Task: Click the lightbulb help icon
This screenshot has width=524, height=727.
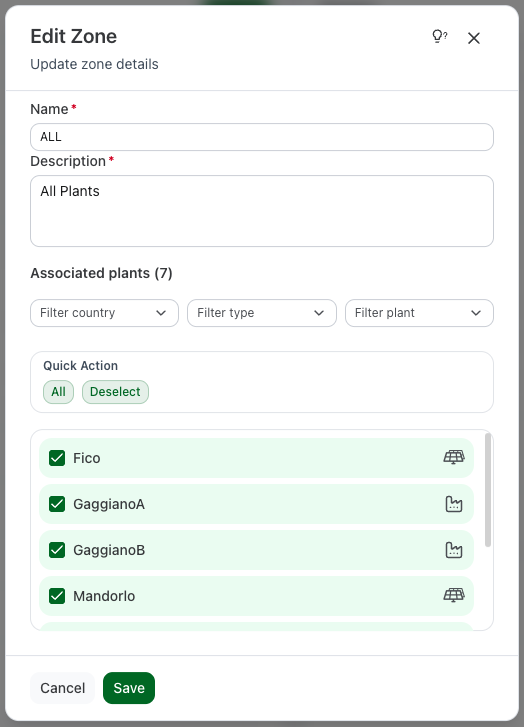Action: coord(439,36)
